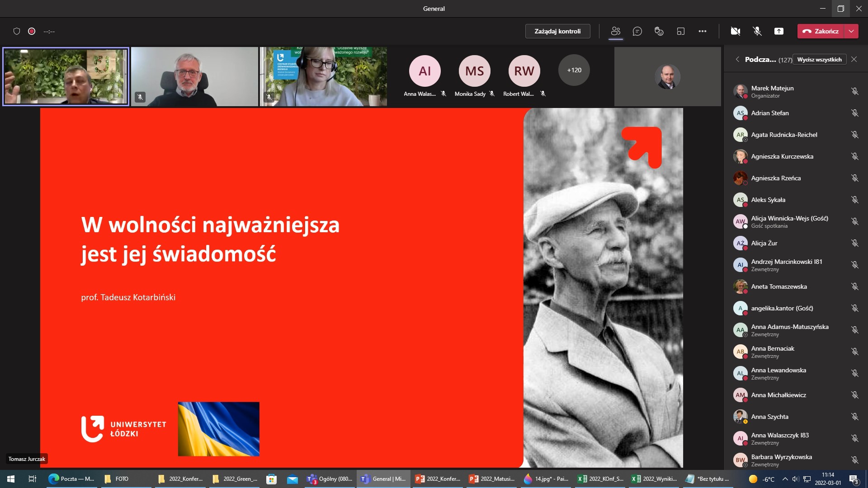
Task: Open the reactions (raise hand) icon
Action: (659, 31)
